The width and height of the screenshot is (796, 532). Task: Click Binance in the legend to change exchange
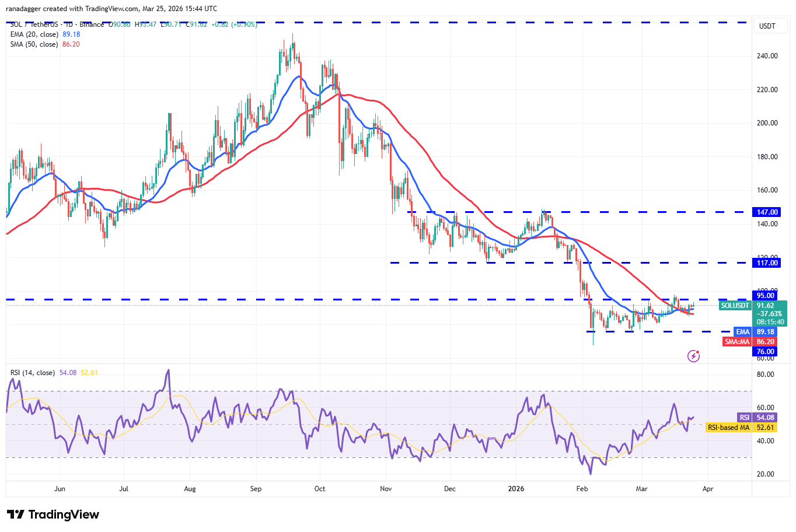(x=90, y=24)
